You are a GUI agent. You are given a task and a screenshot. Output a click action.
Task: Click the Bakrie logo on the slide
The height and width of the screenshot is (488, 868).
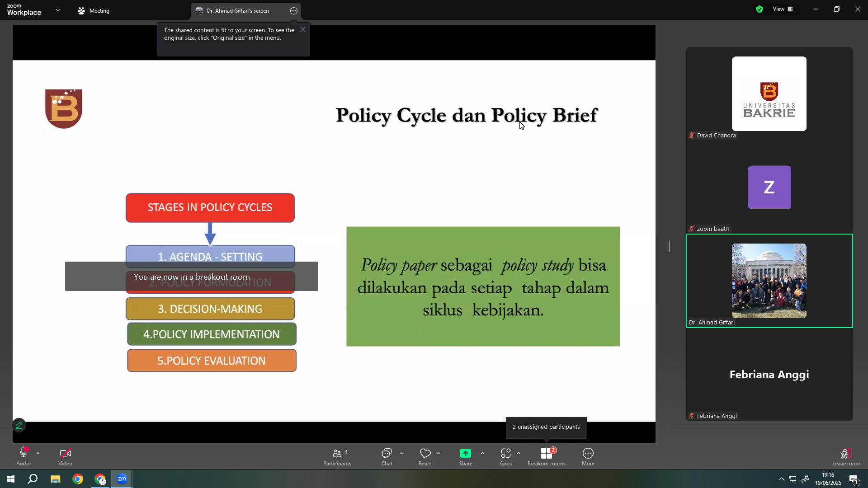64,109
